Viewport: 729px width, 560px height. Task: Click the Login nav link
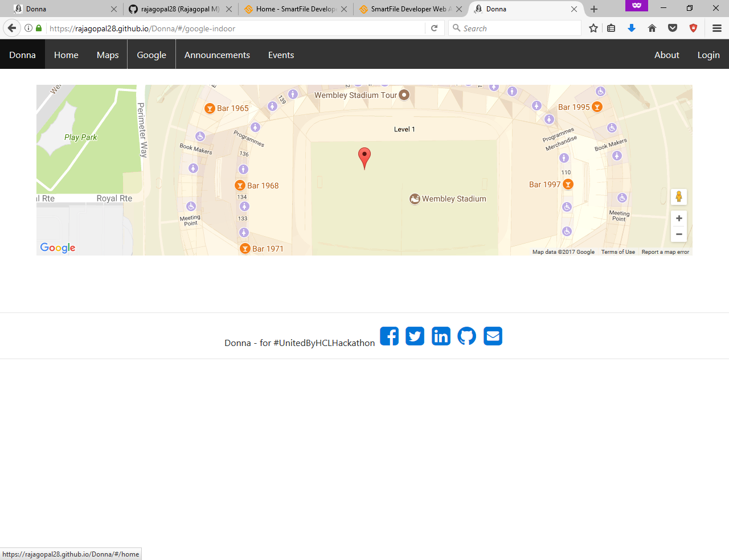[708, 55]
